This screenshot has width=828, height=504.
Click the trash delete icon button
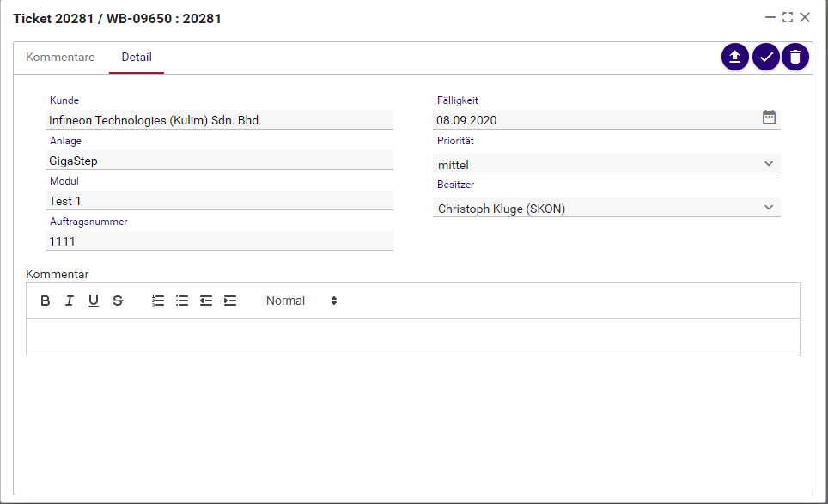point(795,57)
